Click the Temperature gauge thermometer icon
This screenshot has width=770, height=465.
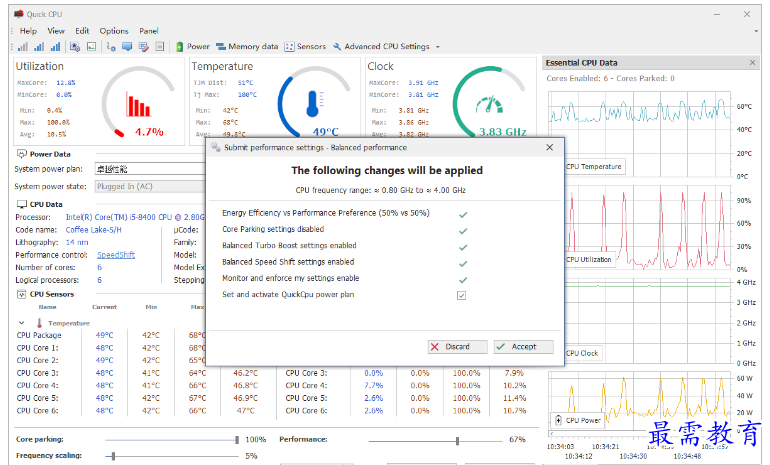pyautogui.click(x=314, y=104)
